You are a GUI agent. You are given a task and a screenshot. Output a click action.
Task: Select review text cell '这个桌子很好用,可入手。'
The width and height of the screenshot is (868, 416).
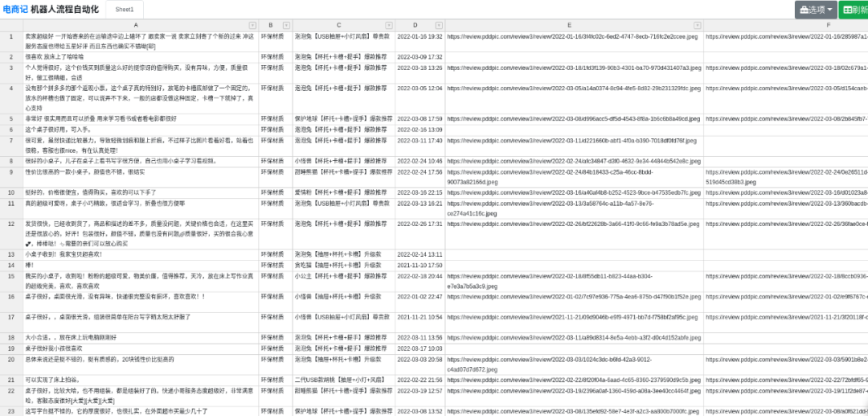click(x=141, y=129)
